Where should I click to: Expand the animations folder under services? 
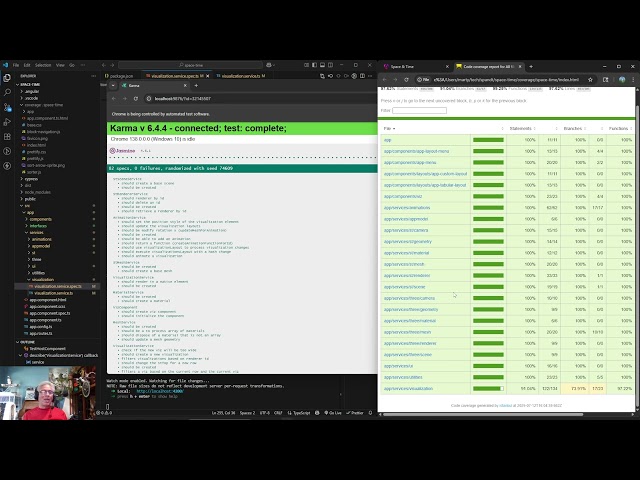coord(42,239)
